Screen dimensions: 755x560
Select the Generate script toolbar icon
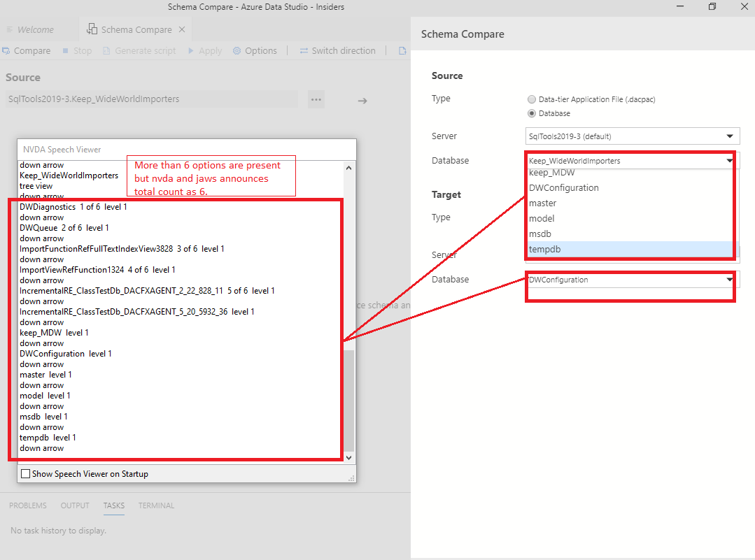139,50
